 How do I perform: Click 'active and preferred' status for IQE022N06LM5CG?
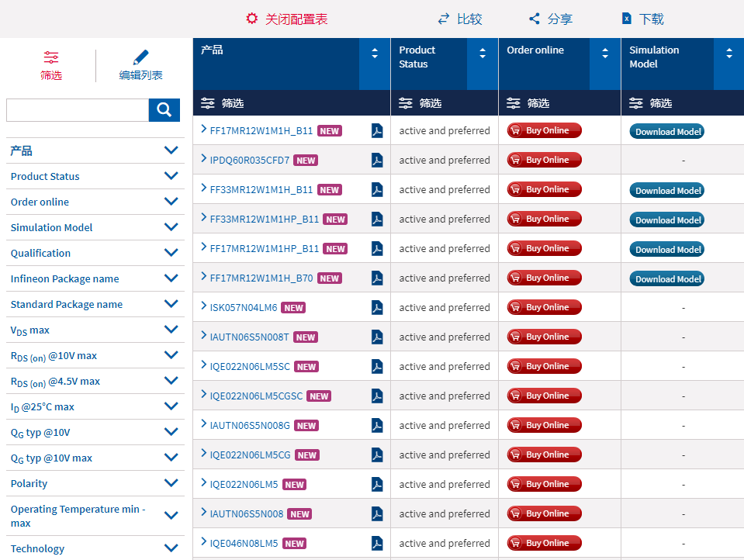pos(445,455)
